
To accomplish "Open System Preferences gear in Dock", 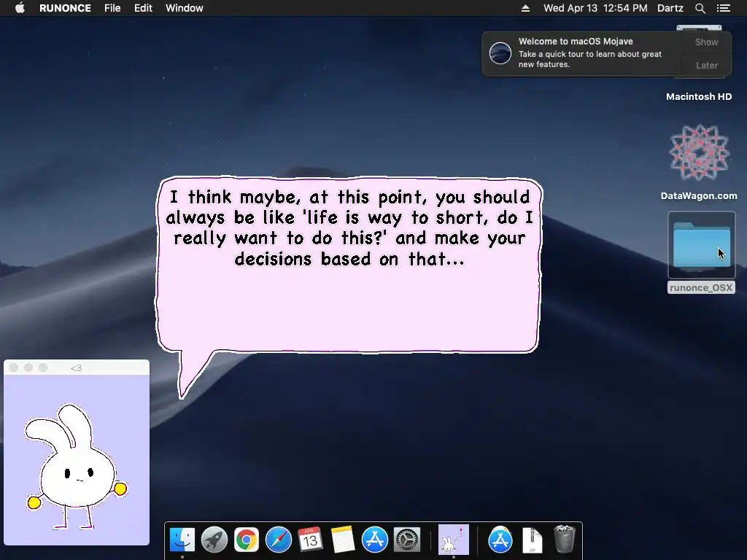I will tap(407, 540).
